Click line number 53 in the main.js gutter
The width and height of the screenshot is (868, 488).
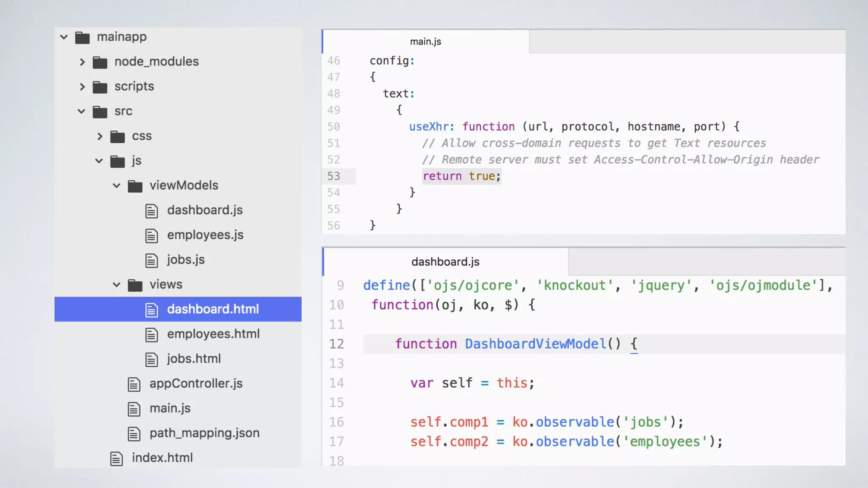coord(334,176)
